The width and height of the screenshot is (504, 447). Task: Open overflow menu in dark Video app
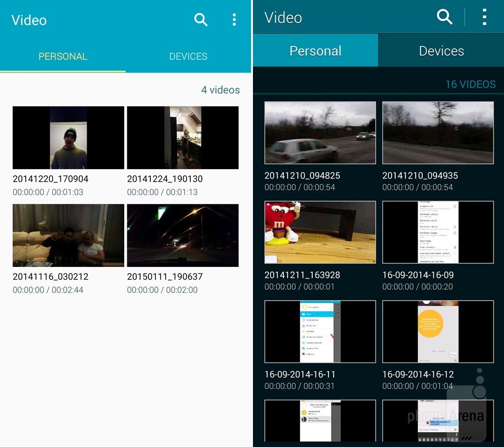[x=485, y=17]
